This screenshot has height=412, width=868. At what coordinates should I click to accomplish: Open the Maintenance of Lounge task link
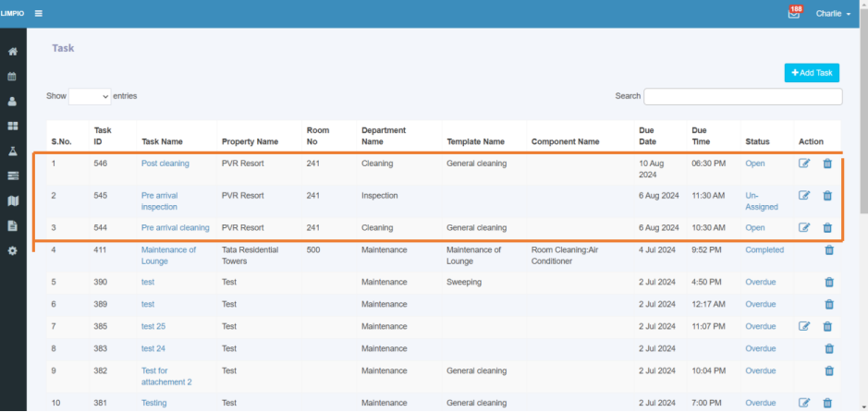[169, 256]
